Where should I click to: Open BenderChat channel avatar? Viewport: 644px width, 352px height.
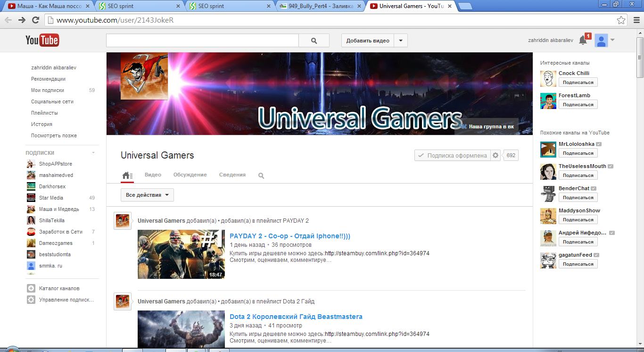coord(548,194)
